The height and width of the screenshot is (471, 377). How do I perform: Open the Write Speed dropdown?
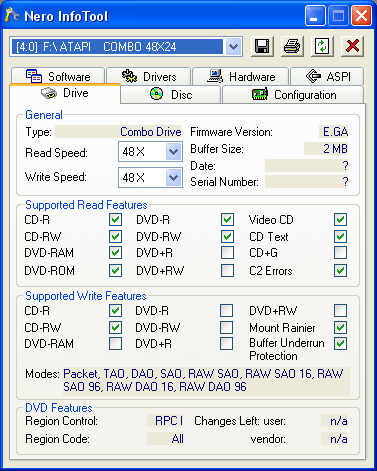coord(173,177)
